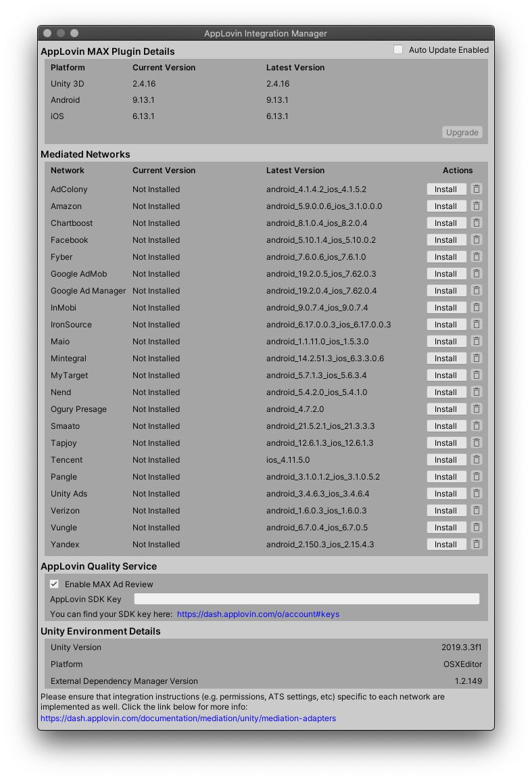Click the Chartboost row trash icon

tap(477, 223)
